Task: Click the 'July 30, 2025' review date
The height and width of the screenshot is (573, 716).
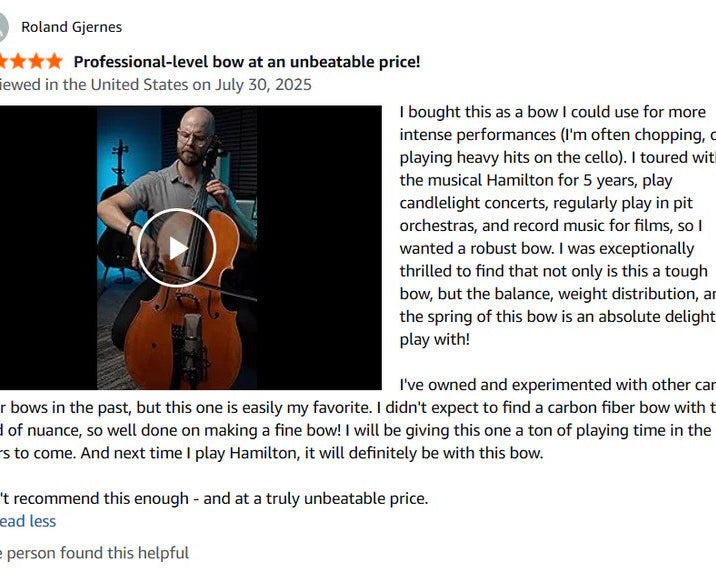Action: 259,85
